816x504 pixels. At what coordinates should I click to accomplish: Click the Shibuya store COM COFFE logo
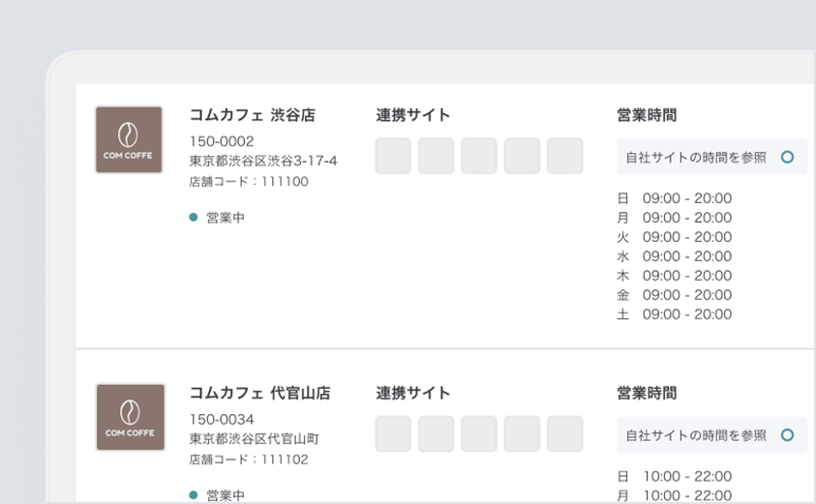(129, 140)
